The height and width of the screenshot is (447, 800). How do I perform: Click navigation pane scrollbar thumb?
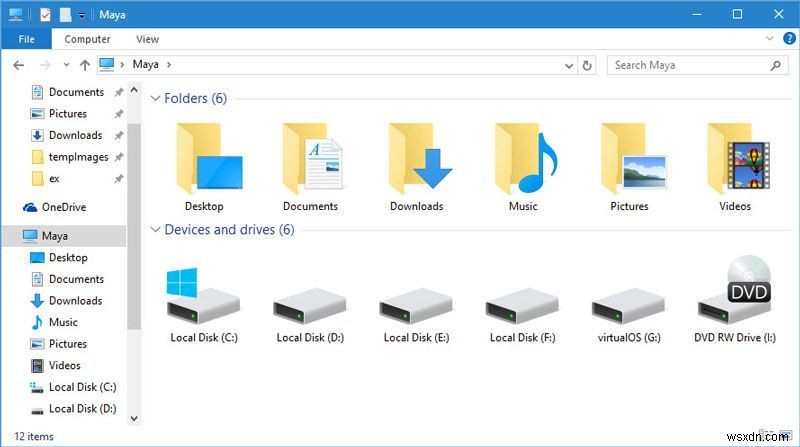pos(134,226)
